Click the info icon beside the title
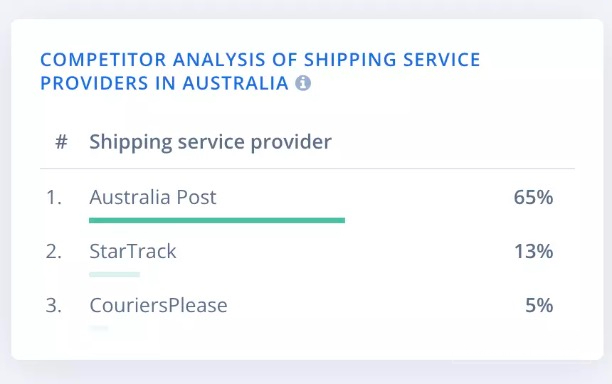The image size is (612, 384). (x=303, y=83)
